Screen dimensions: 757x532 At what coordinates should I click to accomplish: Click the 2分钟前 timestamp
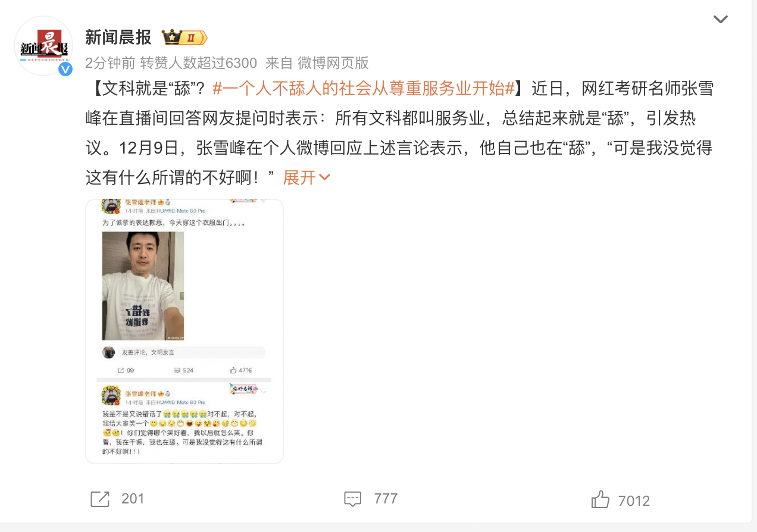click(110, 62)
